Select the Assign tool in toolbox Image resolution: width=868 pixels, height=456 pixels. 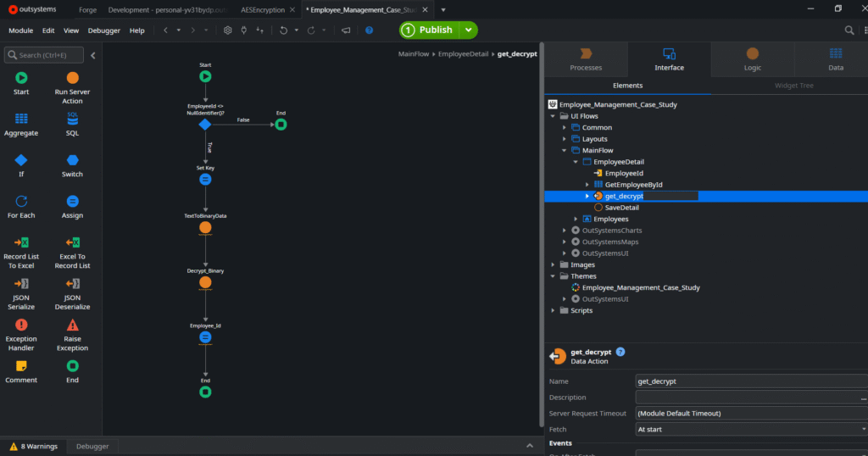click(x=72, y=207)
